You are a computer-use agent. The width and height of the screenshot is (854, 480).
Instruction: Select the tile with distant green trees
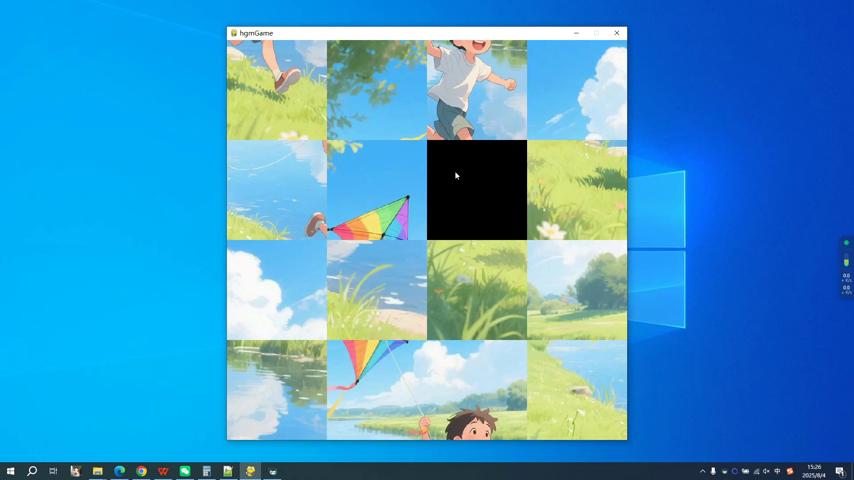pyautogui.click(x=577, y=290)
